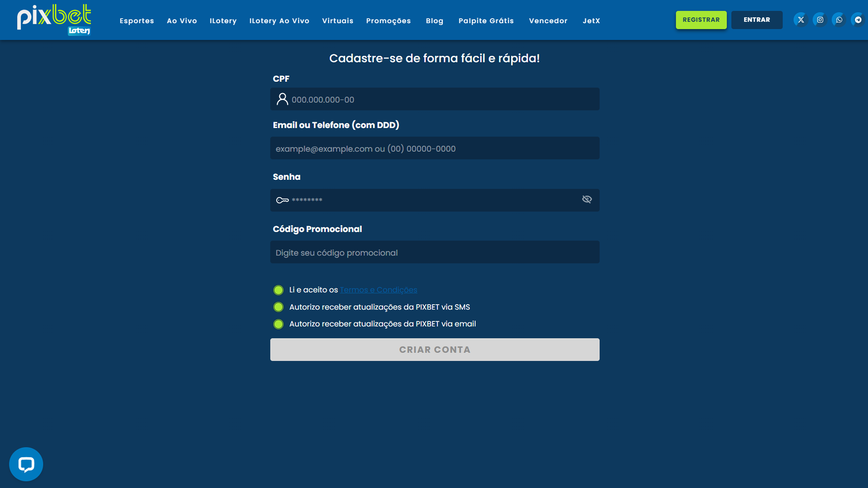Screen dimensions: 868x488
Task: Open the Instagram social icon
Action: 820,20
